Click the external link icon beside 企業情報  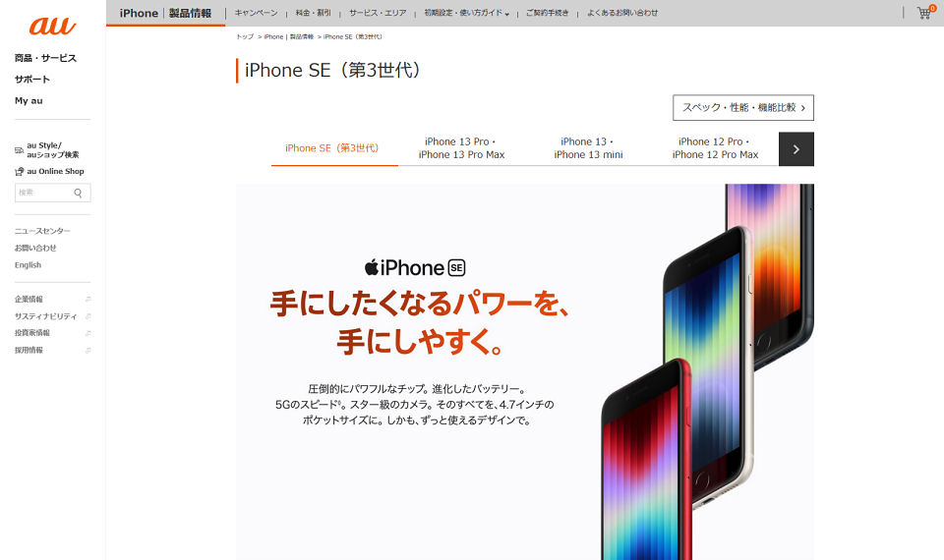(x=88, y=299)
